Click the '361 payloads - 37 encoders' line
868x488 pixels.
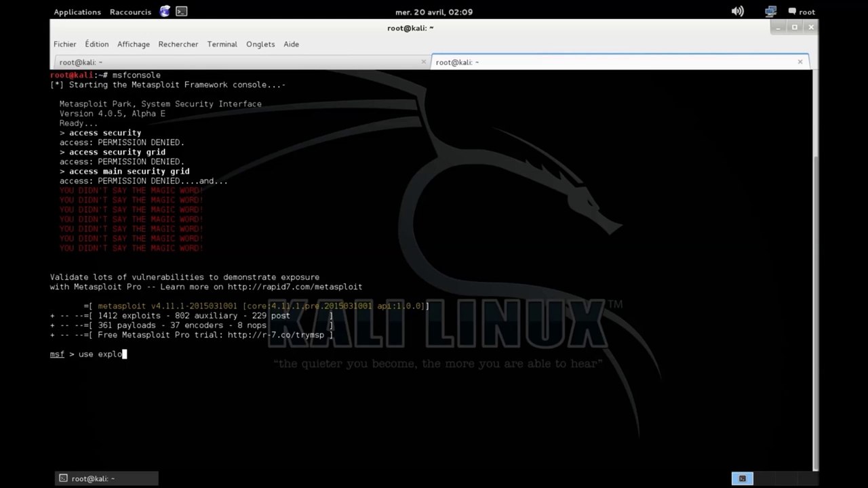click(x=182, y=325)
